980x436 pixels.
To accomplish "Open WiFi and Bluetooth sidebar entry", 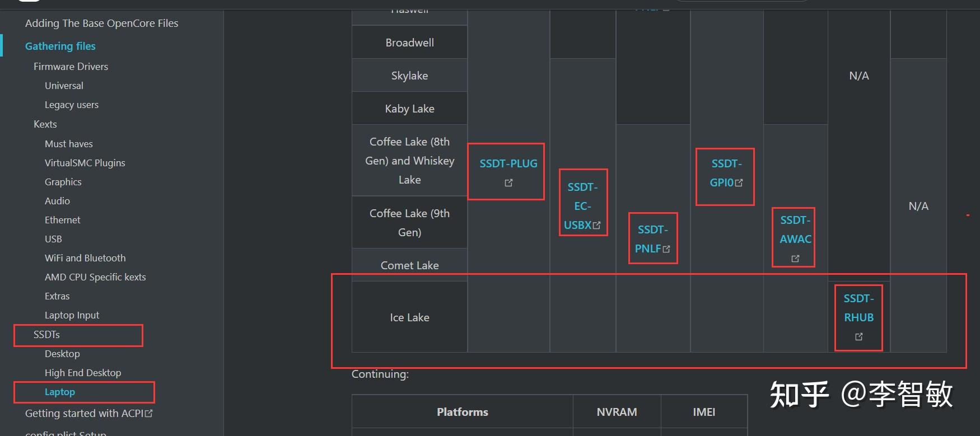I will (x=85, y=258).
